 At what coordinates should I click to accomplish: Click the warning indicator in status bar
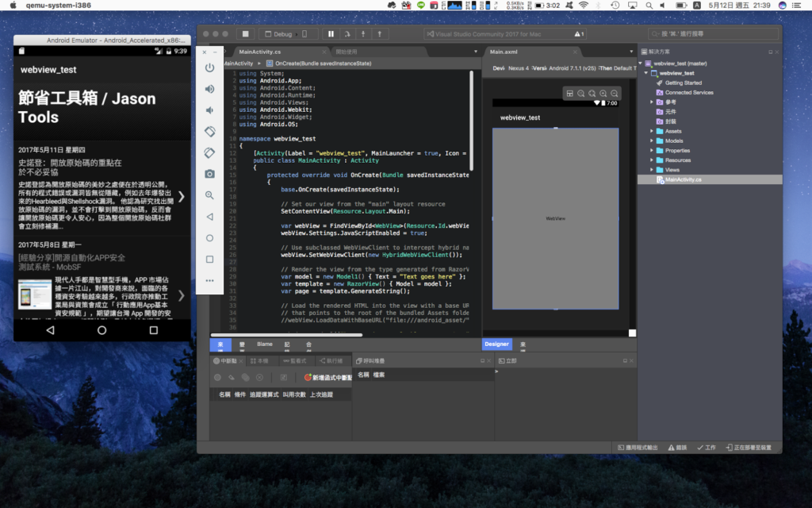tap(677, 448)
